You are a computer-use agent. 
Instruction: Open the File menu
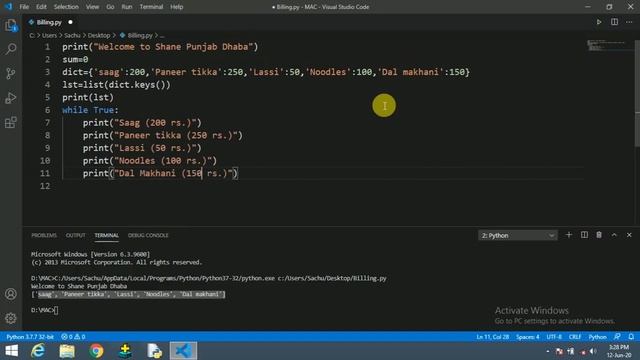tap(24, 7)
